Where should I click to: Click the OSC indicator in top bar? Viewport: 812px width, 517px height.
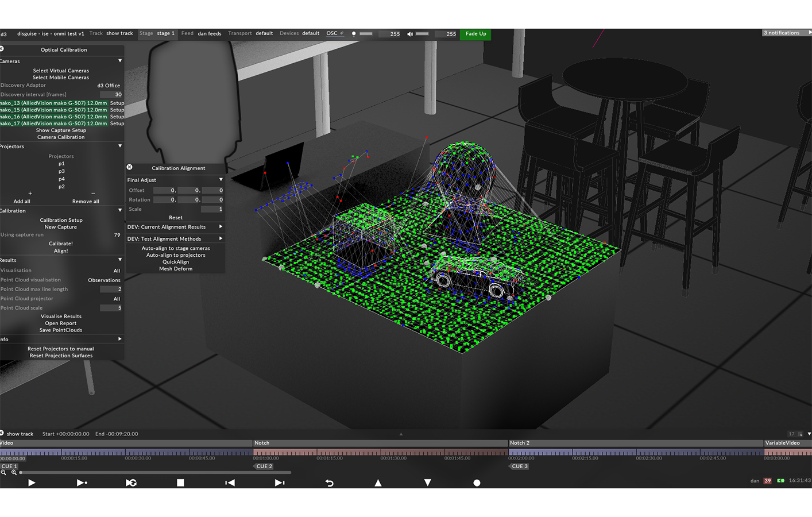335,33
